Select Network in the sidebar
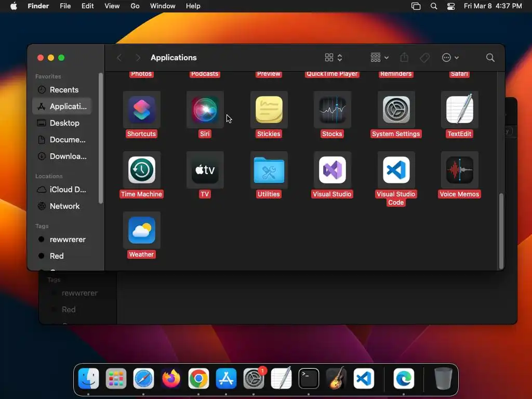Image resolution: width=532 pixels, height=399 pixels. click(x=62, y=206)
